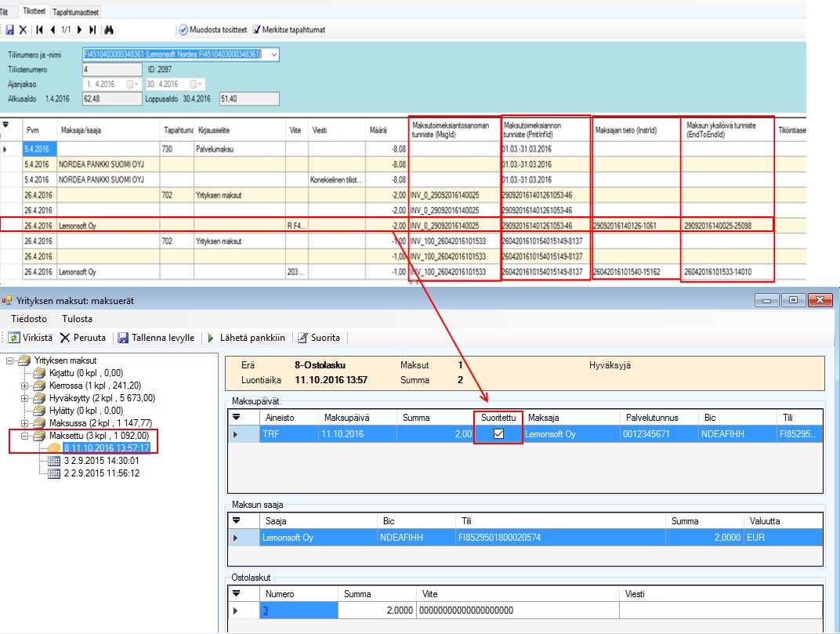840x634 pixels.
Task: Go to next statement record
Action: 81,30
